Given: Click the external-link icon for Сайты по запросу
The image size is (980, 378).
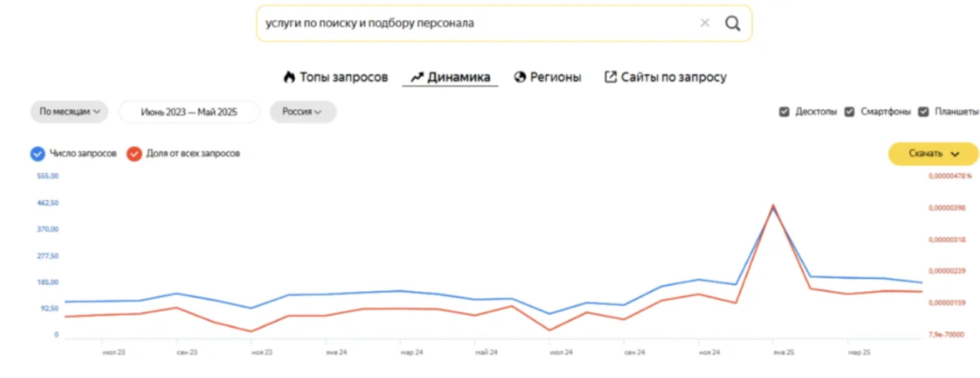Looking at the screenshot, I should [611, 77].
